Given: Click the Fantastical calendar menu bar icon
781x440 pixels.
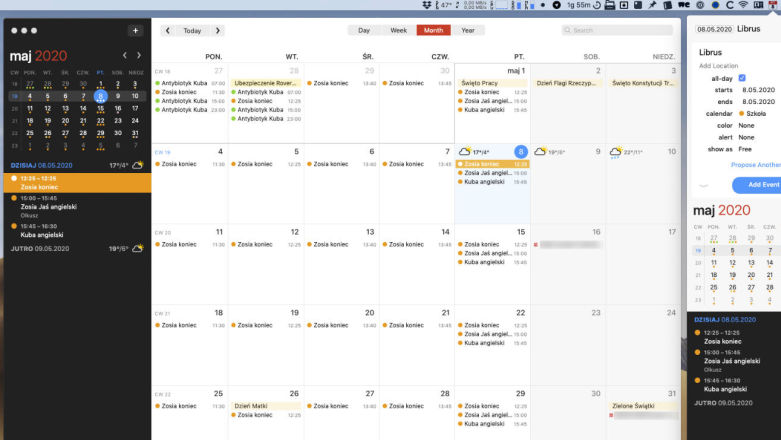Looking at the screenshot, I should pyautogui.click(x=773, y=5).
